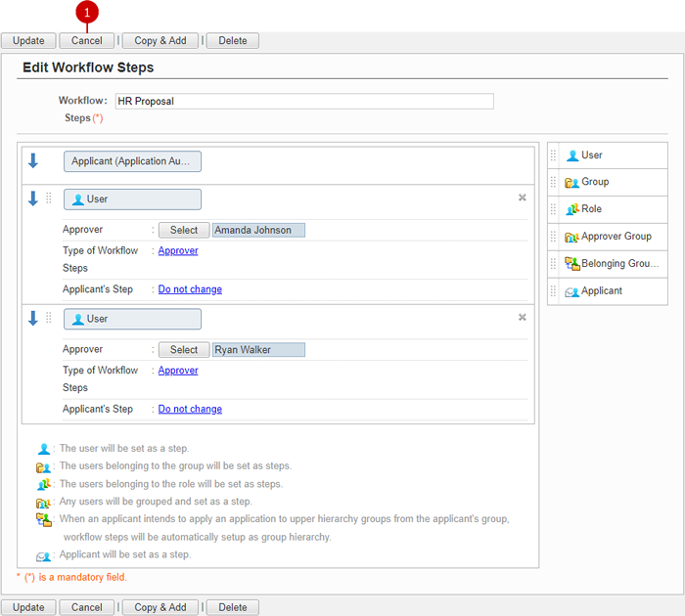Image resolution: width=685 pixels, height=616 pixels.
Task: Click the bottom Delete button
Action: [233, 607]
